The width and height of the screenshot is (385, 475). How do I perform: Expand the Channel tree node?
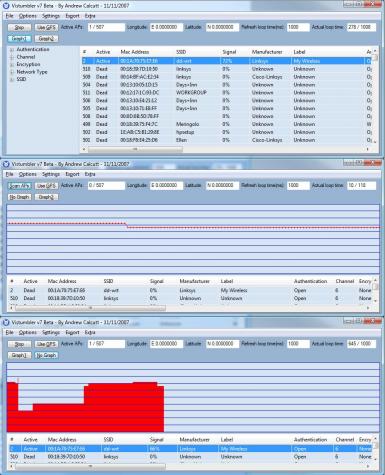[x=12, y=57]
